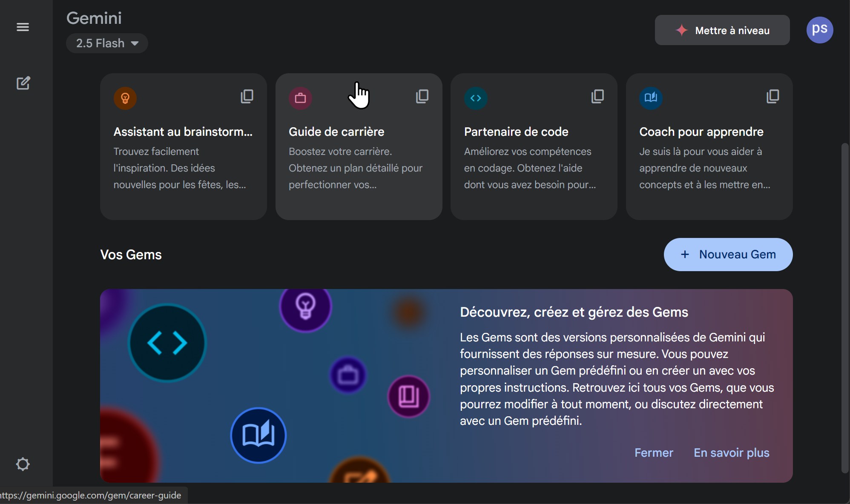Open the Partenaire de code card title
Screen dimensions: 850x504
(516, 132)
